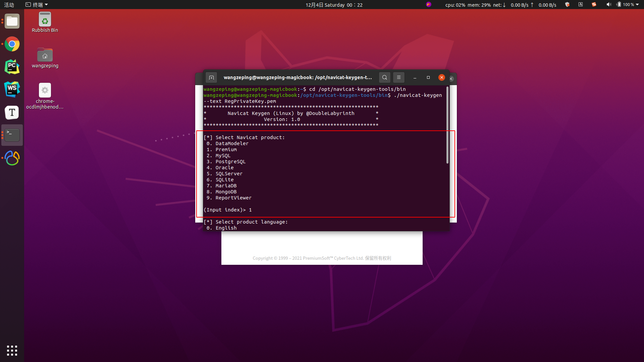Click terminal search icon
The width and height of the screenshot is (644, 362).
tap(385, 77)
